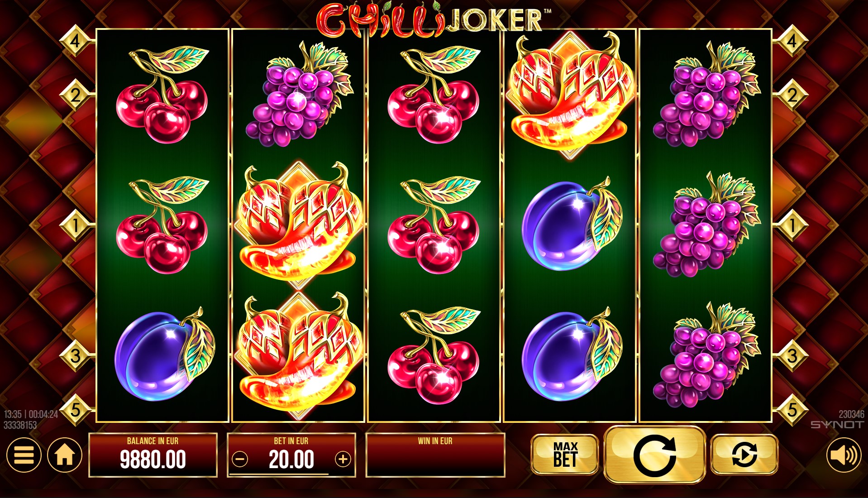The height and width of the screenshot is (498, 868).
Task: Select payline 5 marker on right side
Action: (x=792, y=410)
